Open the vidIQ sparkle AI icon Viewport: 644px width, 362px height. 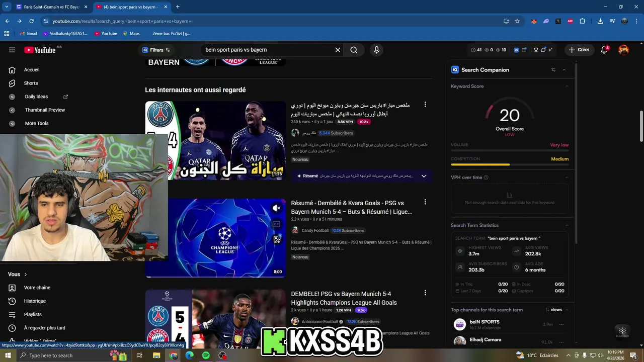click(550, 50)
